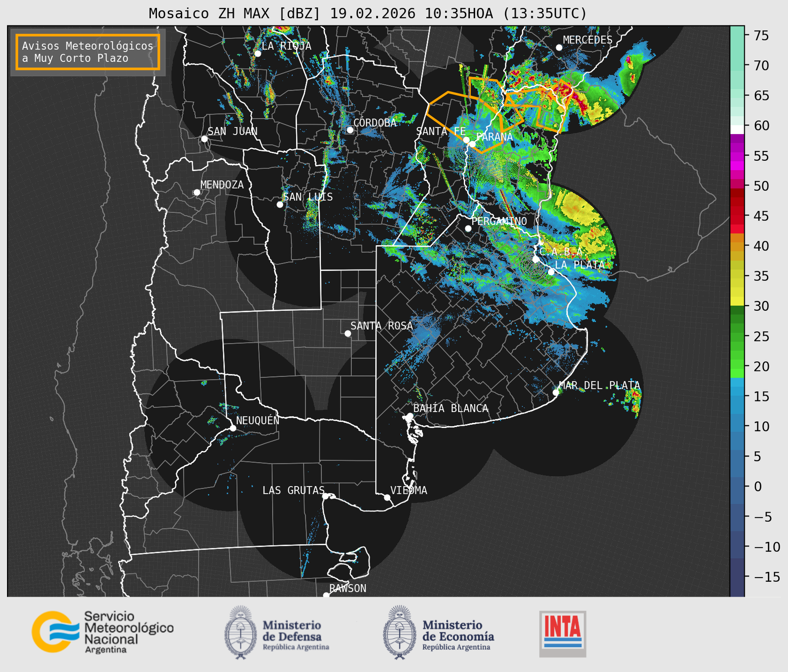Click the Neuquén city marker dot

233,428
